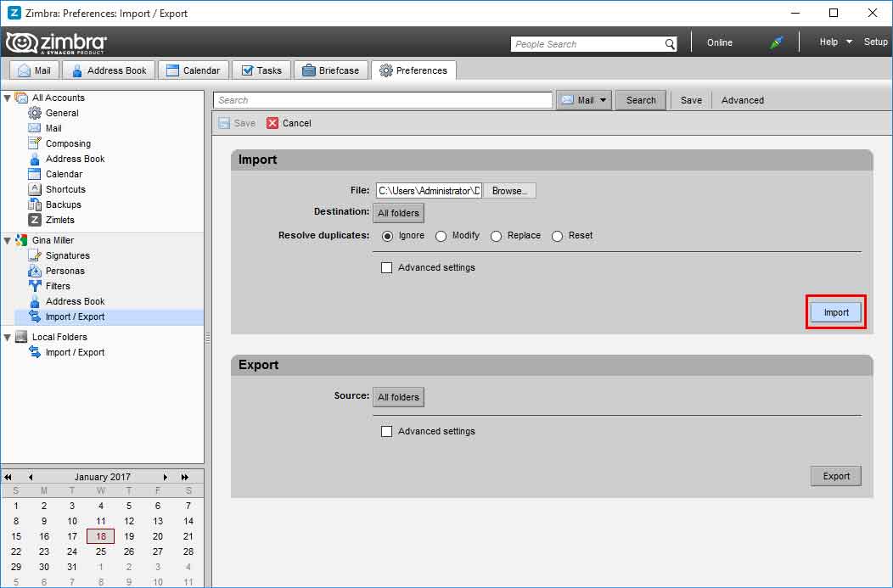
Task: Focus the People Search field
Action: [x=587, y=44]
